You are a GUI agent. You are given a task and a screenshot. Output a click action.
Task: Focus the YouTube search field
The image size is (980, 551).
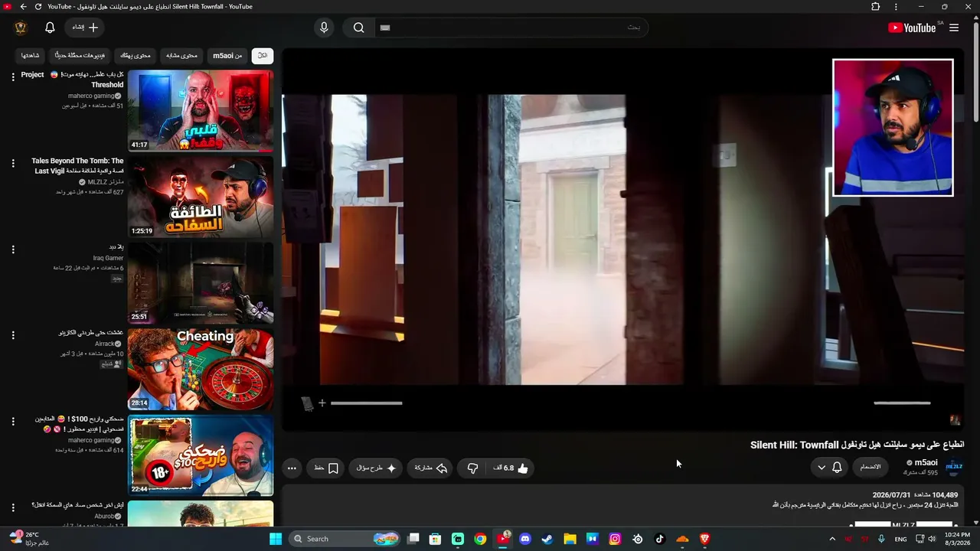pyautogui.click(x=510, y=28)
